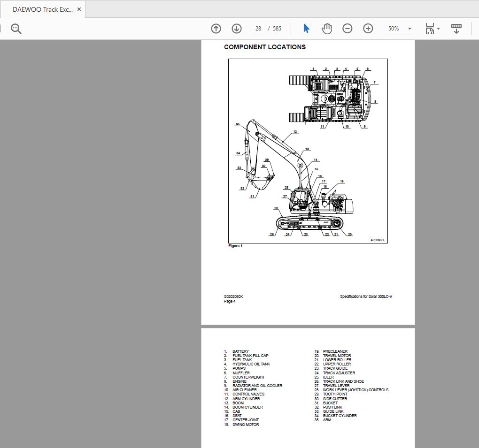This screenshot has height=448, width=479.
Task: Close the DAEWOO Track Exc document tab
Action: pyautogui.click(x=79, y=9)
